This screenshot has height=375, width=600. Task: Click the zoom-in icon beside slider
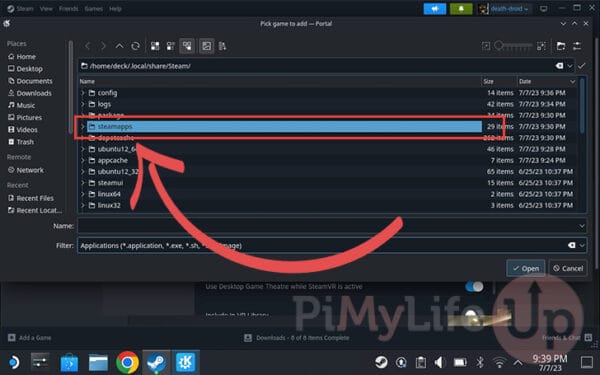[541, 46]
